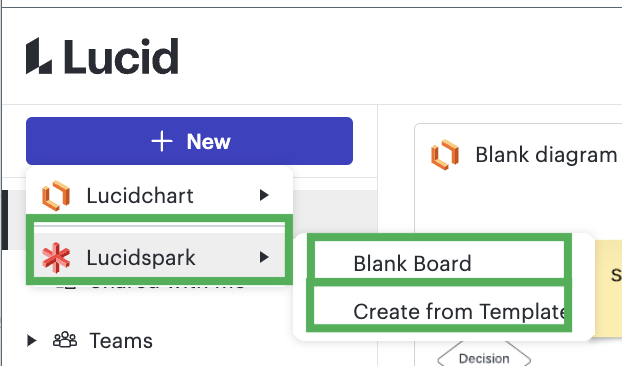Open the Blank diagram card title
This screenshot has height=366, width=622.
click(546, 155)
